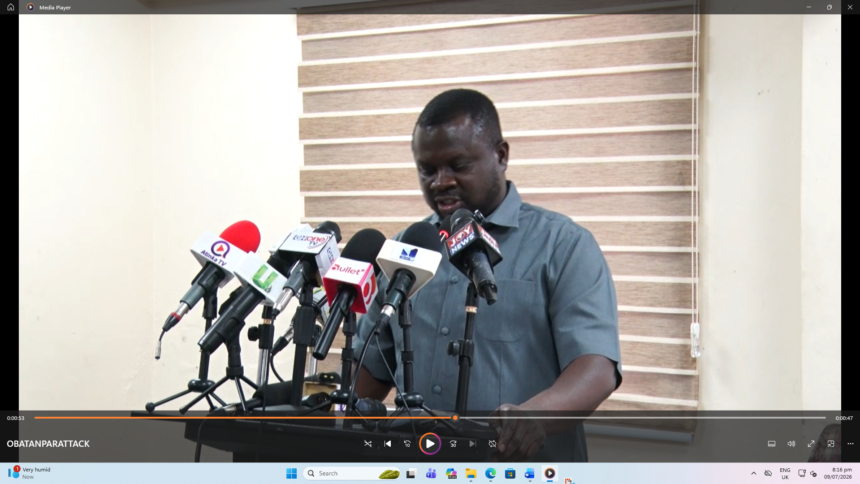Open Task View on taskbar

411,473
